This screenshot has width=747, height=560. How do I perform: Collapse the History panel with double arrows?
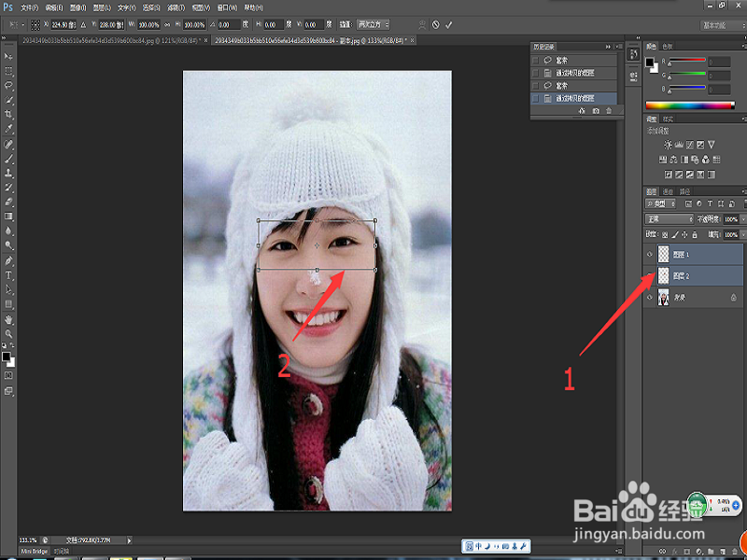608,47
